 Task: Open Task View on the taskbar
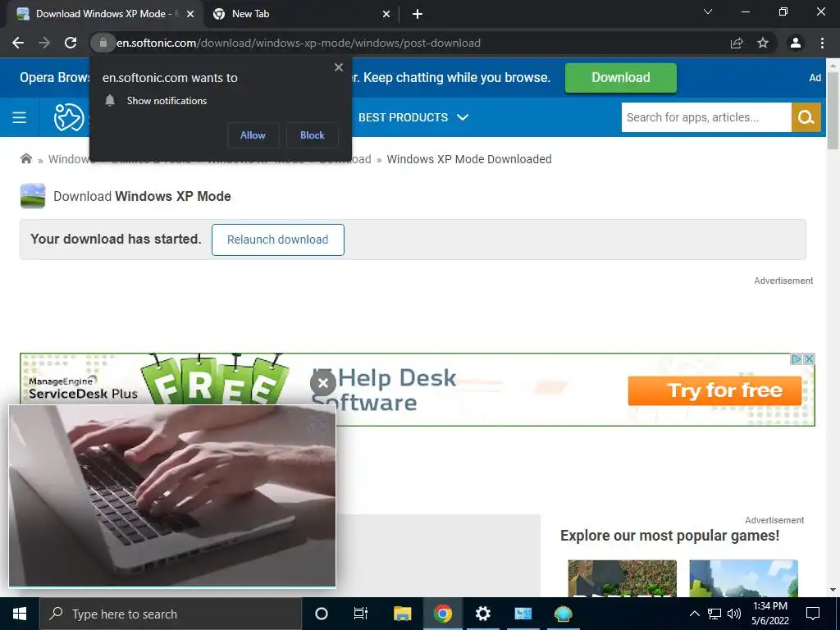point(361,614)
